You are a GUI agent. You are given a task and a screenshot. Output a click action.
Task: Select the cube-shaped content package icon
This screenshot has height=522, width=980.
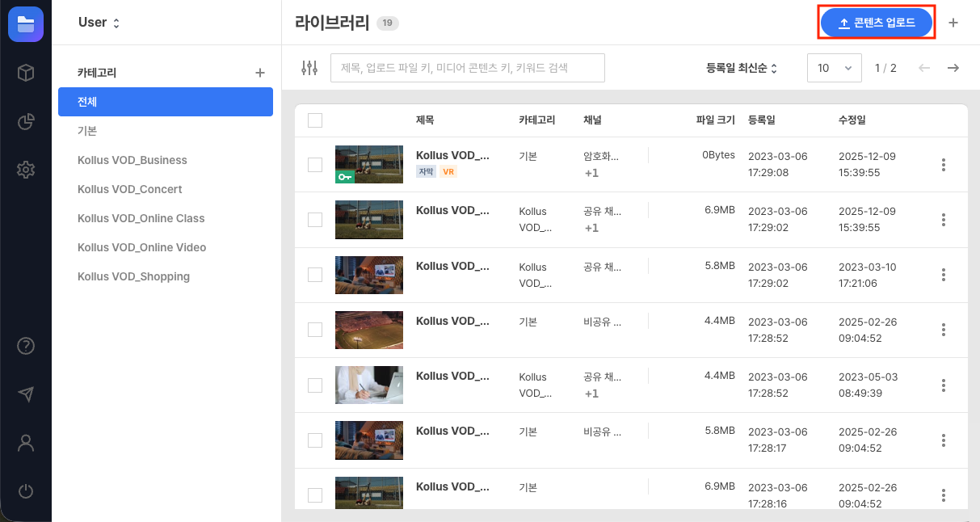click(x=25, y=72)
